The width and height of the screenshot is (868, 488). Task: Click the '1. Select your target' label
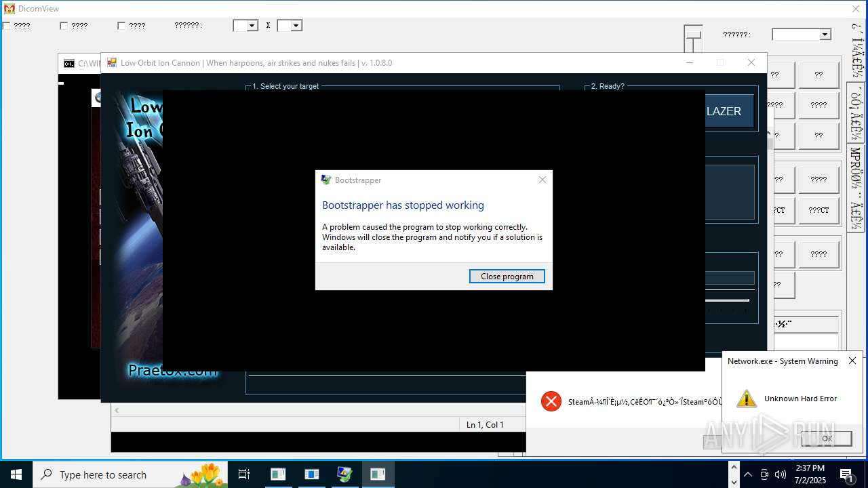pyautogui.click(x=285, y=86)
